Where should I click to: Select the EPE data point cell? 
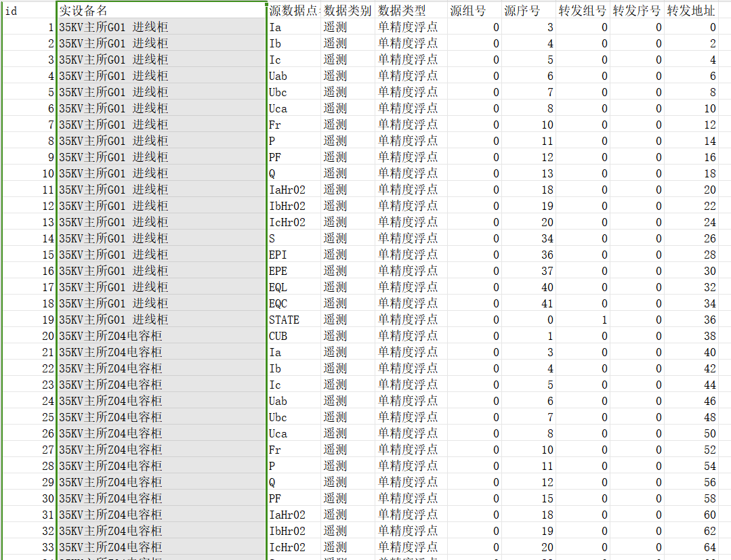tap(294, 271)
